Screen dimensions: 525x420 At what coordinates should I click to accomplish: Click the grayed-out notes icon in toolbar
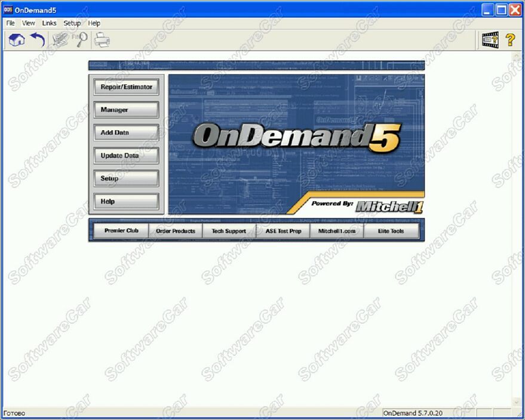[x=60, y=40]
